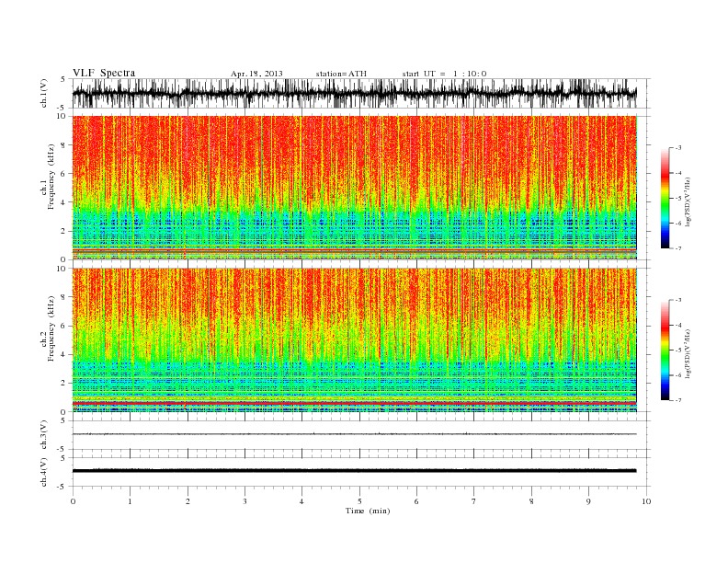This screenshot has width=728, height=563.
Task: Select the "start UT = 1:10:0" header text
Action: tap(444, 74)
